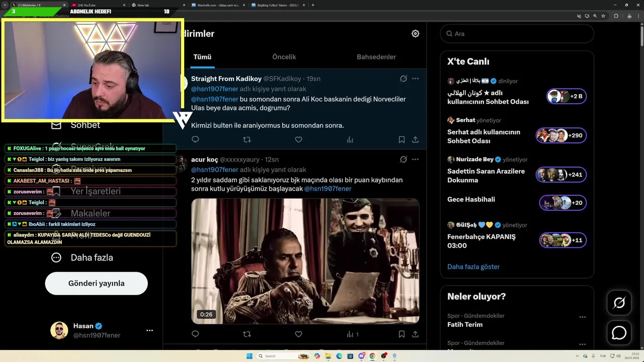Open Grok icon on Straight From Kadikoy tweet
The height and width of the screenshot is (362, 644).
click(x=403, y=78)
